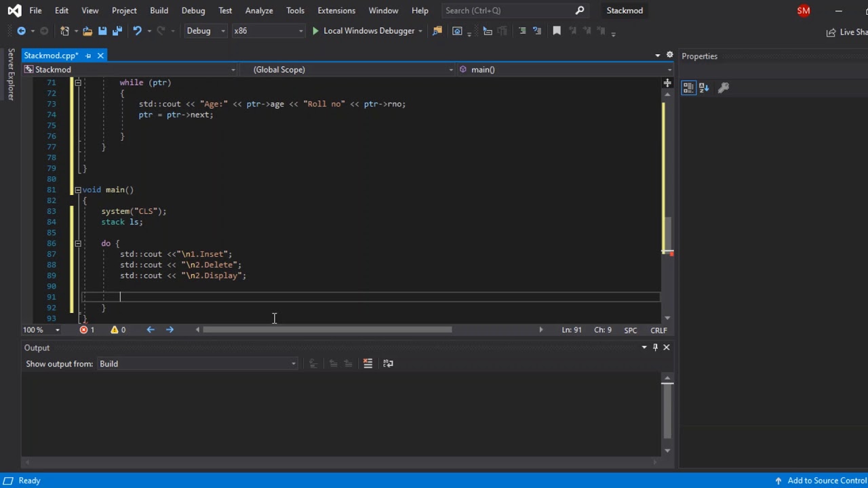
Task: Open the main() member dropdown
Action: click(565, 69)
